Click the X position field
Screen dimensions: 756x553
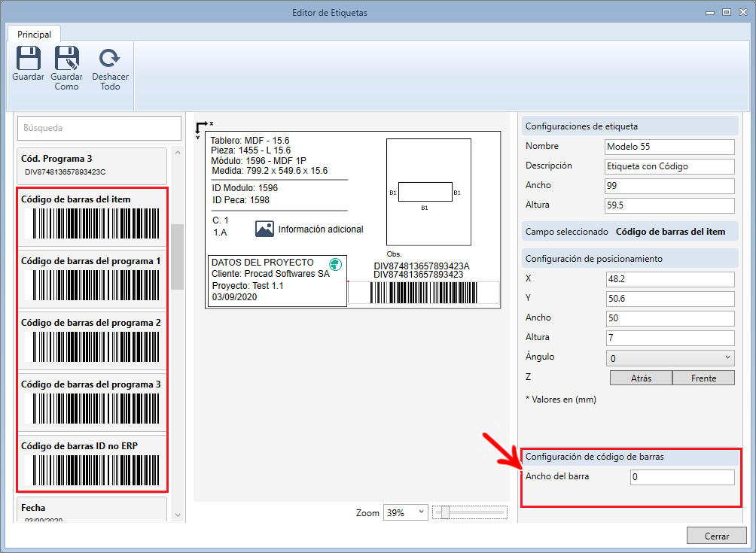pos(670,279)
